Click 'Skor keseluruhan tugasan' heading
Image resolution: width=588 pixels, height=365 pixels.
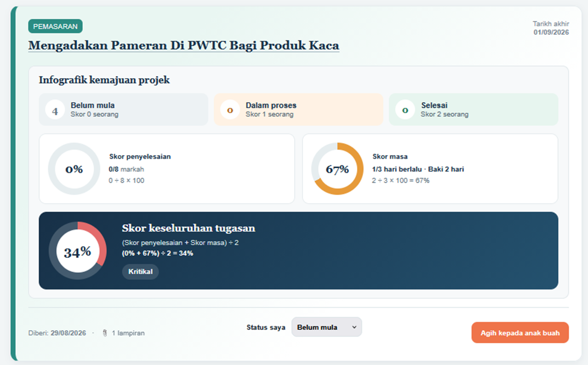pos(188,228)
